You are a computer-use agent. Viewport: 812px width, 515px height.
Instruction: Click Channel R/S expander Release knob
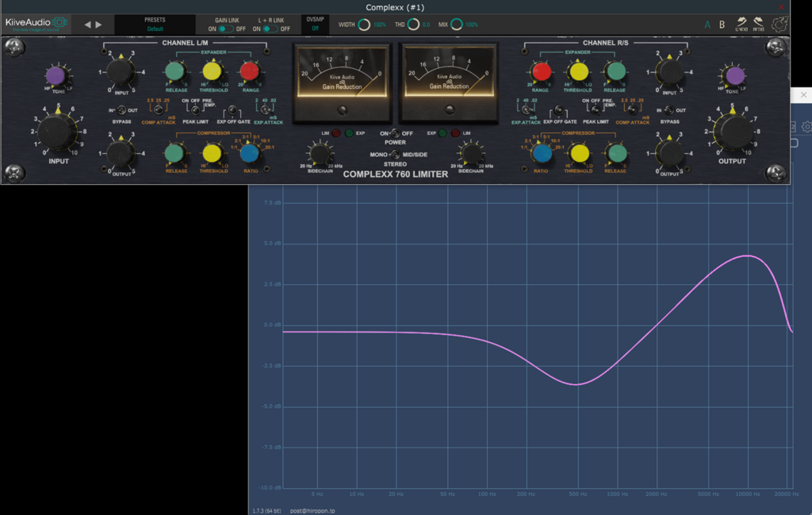click(x=615, y=71)
